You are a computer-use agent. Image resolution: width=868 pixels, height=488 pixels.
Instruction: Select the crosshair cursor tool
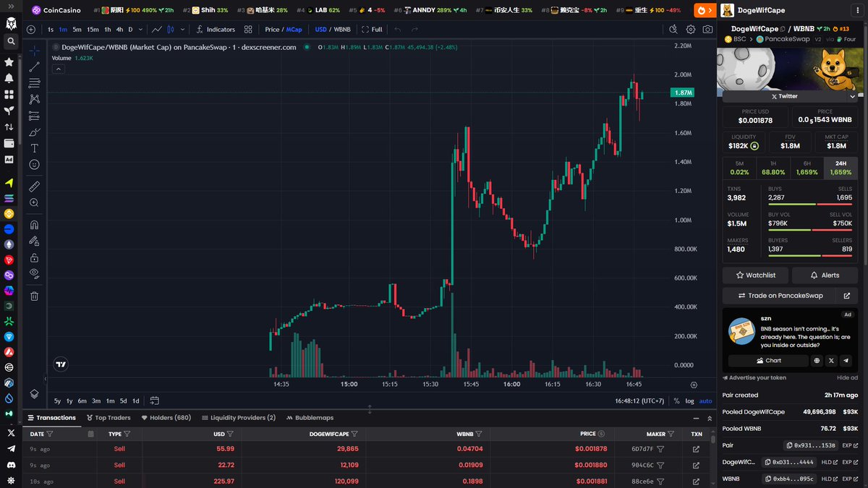pos(34,51)
